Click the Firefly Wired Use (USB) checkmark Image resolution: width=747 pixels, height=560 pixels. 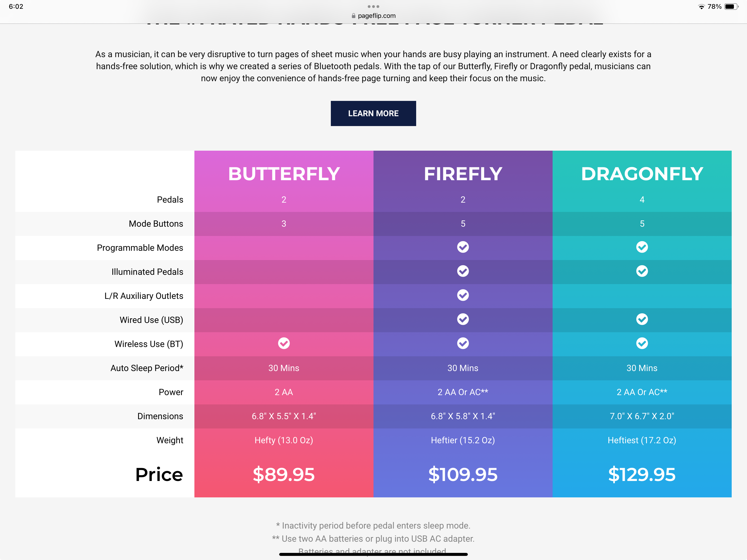463,319
